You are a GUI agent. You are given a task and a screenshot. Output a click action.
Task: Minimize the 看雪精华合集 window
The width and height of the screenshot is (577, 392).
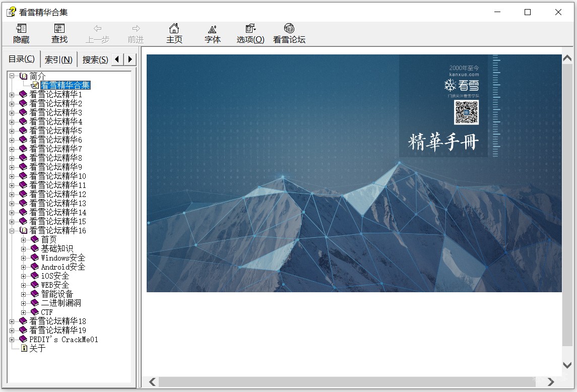click(x=497, y=12)
